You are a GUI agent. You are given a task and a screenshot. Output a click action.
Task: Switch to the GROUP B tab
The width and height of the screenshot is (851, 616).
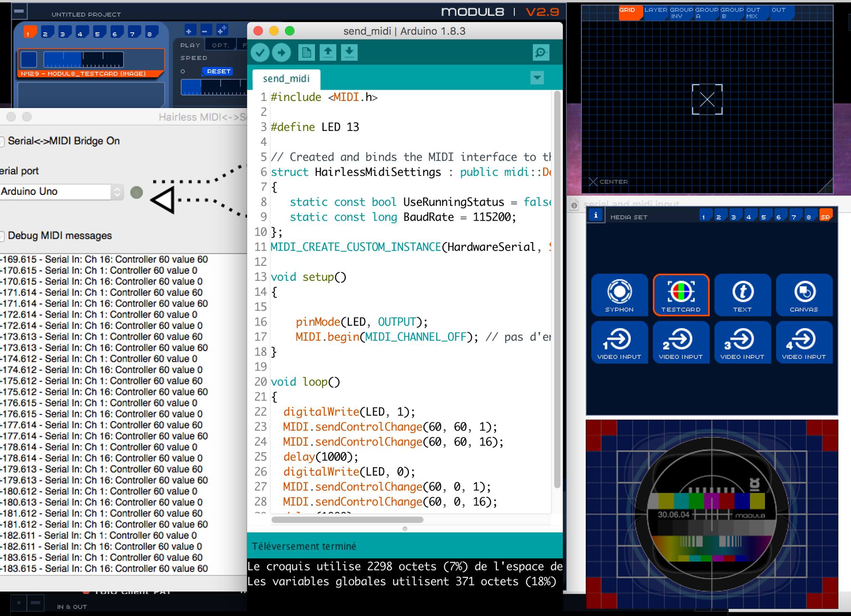pos(732,13)
